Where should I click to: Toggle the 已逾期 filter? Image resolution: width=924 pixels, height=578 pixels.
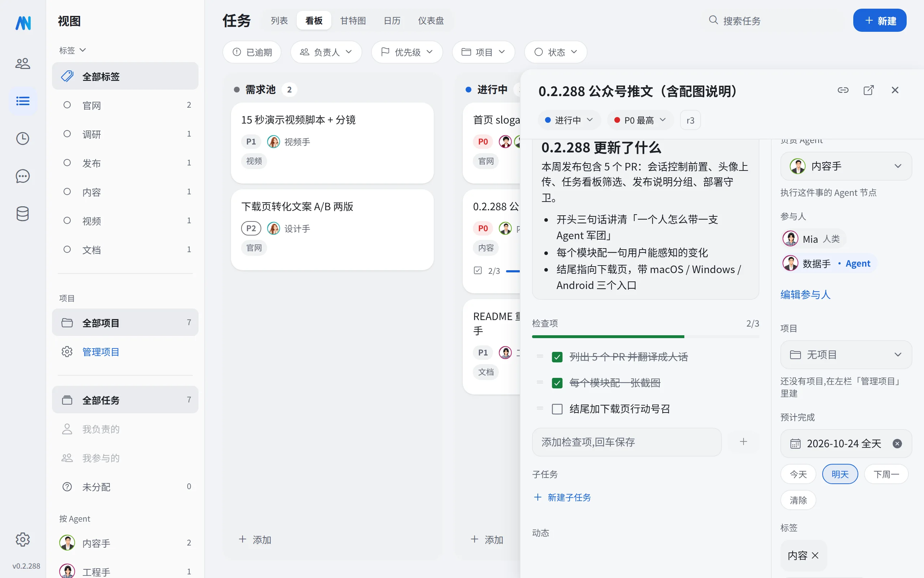[252, 52]
